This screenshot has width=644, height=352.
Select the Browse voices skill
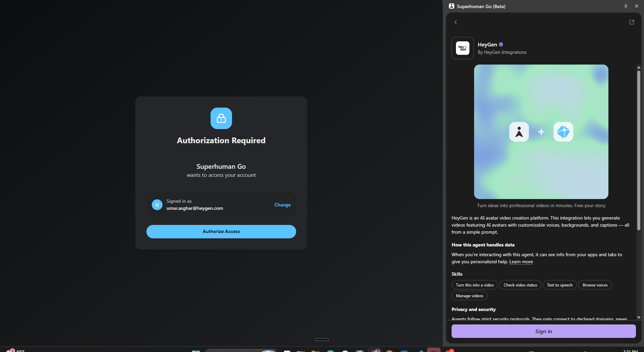(595, 285)
